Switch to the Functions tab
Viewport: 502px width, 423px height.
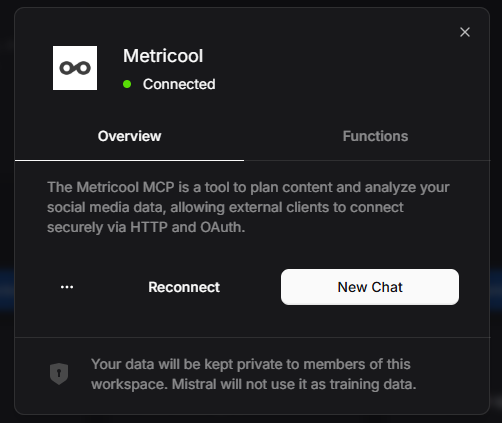point(375,136)
